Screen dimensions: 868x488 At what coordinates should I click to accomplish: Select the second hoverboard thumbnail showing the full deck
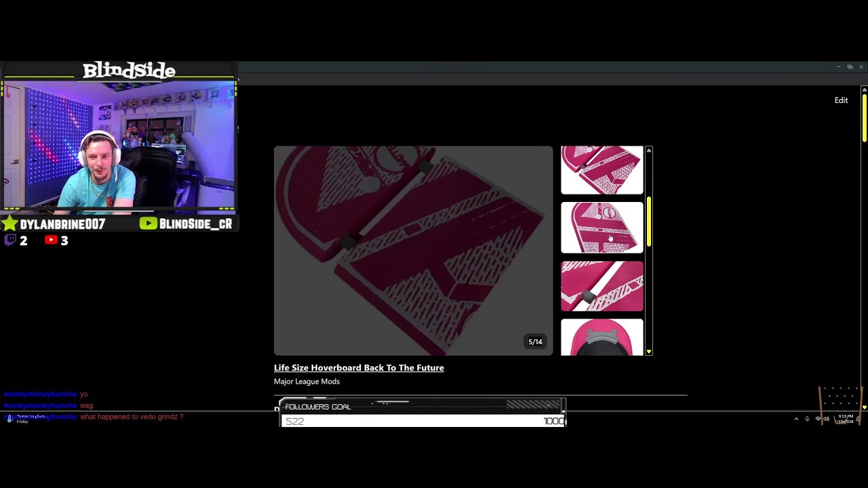pyautogui.click(x=602, y=228)
